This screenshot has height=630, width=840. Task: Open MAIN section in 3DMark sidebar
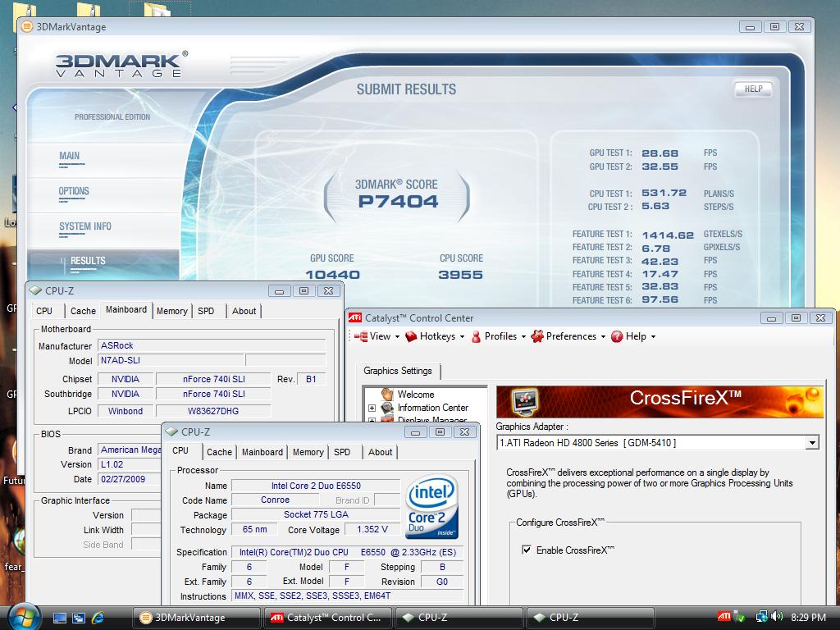click(69, 156)
